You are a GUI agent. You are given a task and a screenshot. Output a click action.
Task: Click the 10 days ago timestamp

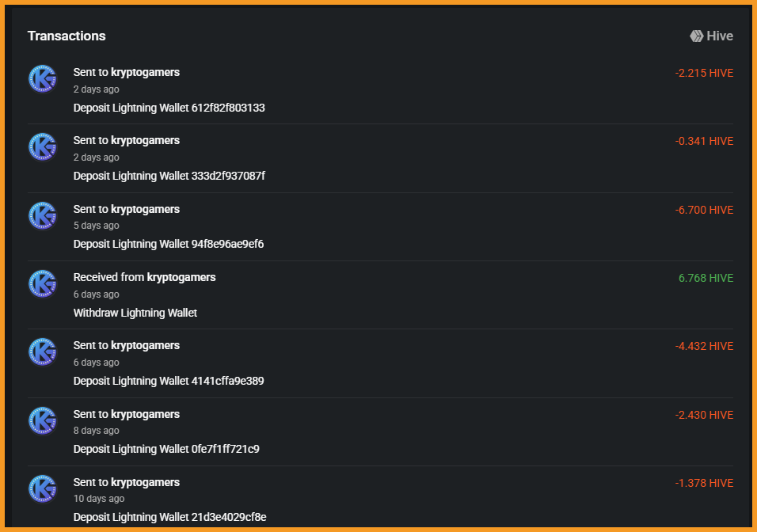[99, 499]
